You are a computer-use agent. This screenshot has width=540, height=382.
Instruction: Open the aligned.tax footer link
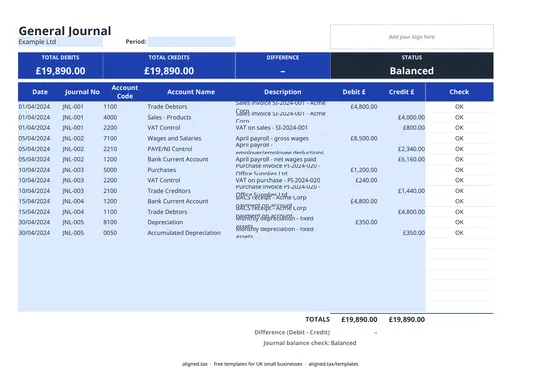[x=195, y=364]
